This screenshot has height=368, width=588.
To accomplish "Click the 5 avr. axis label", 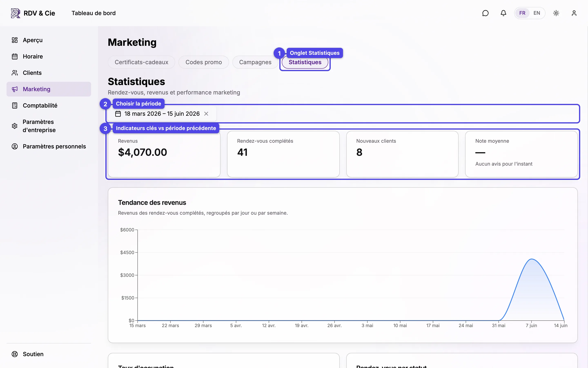I will pyautogui.click(x=236, y=325).
